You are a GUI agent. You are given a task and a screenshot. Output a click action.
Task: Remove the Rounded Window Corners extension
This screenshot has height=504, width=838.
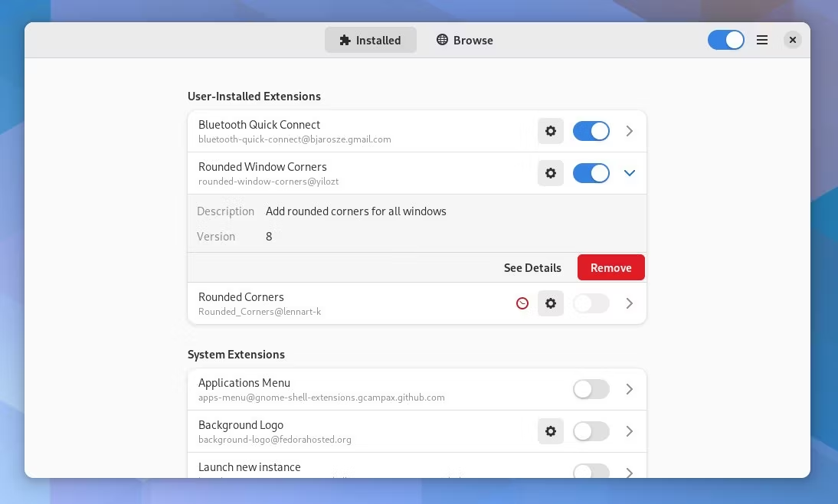(x=610, y=268)
